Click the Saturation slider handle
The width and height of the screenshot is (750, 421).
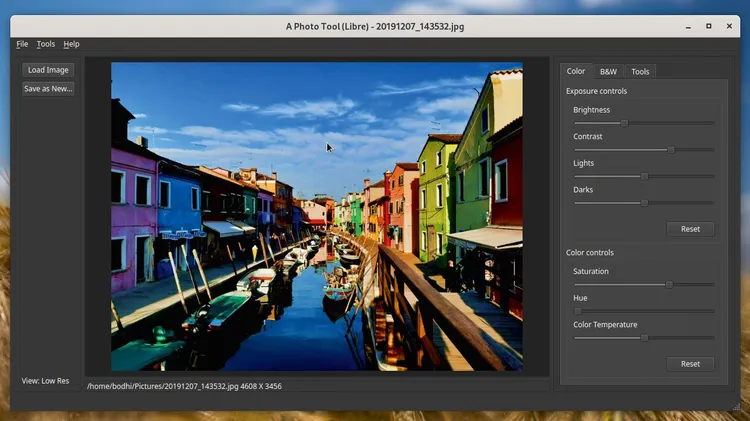[x=669, y=284]
